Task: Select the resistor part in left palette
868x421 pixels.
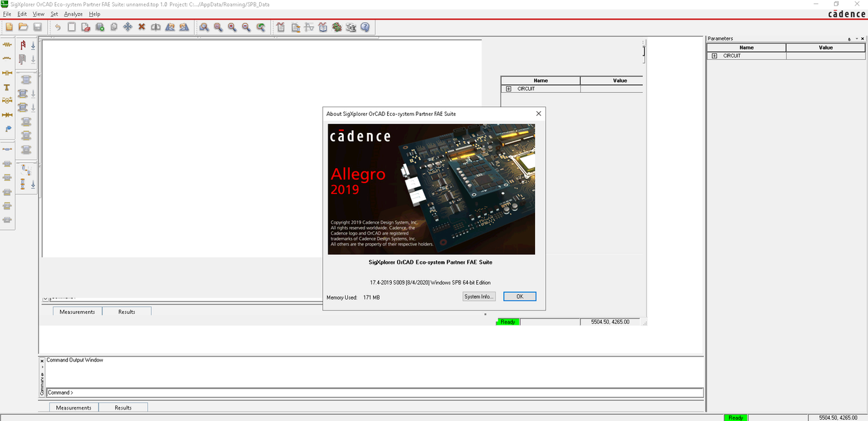Action: click(x=7, y=45)
